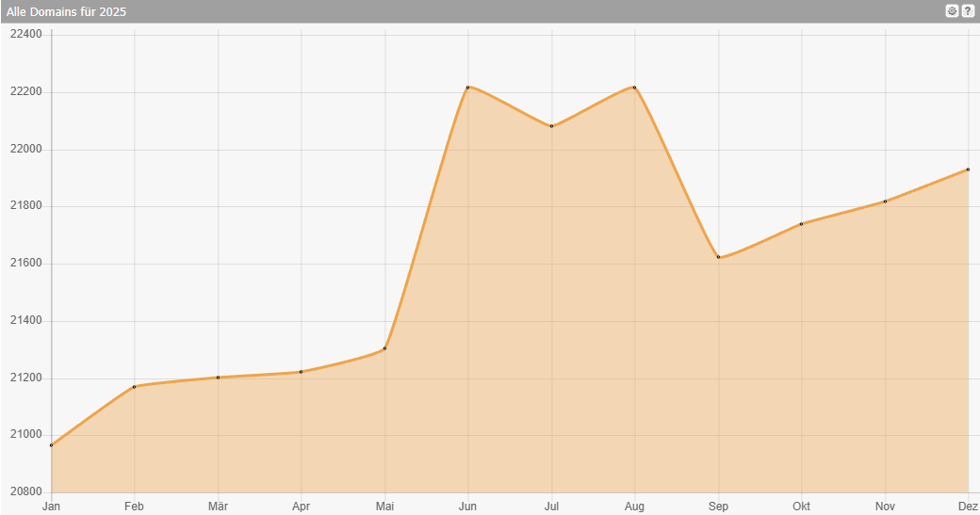The width and height of the screenshot is (980, 515).
Task: Click the July dip data point
Action: 551,126
